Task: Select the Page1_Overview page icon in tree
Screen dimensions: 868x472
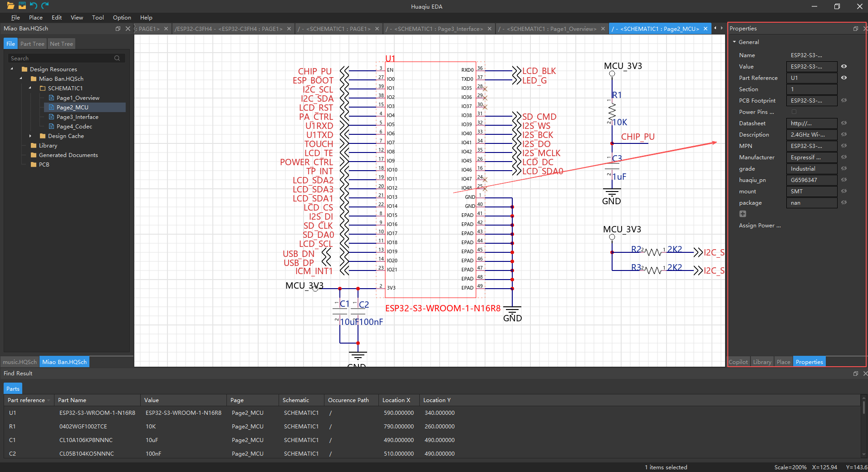Action: coord(51,98)
